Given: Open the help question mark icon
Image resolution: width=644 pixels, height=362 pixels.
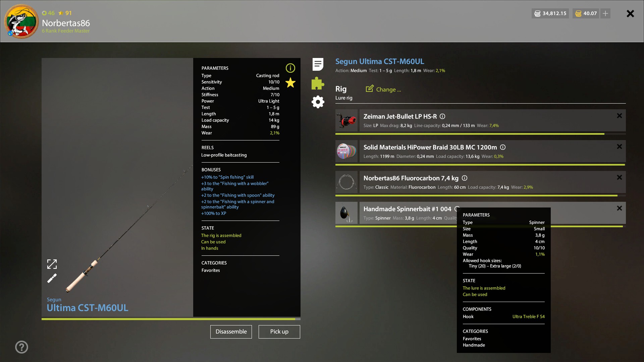Looking at the screenshot, I should 21,347.
